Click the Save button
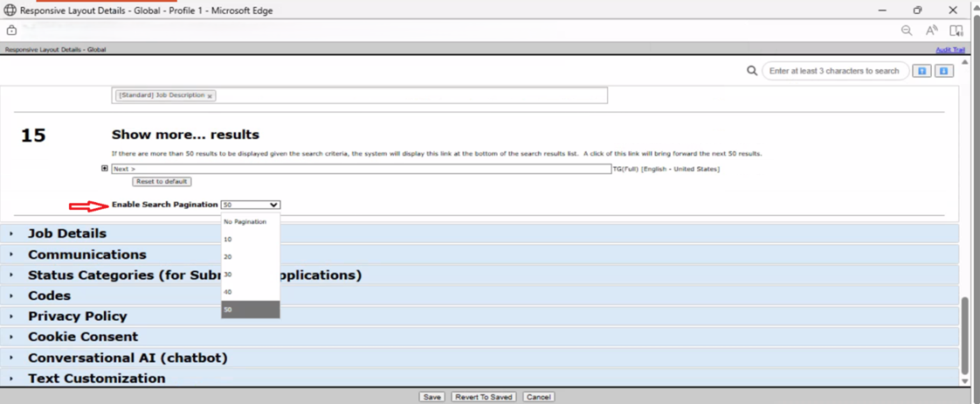The height and width of the screenshot is (404, 980). click(431, 397)
